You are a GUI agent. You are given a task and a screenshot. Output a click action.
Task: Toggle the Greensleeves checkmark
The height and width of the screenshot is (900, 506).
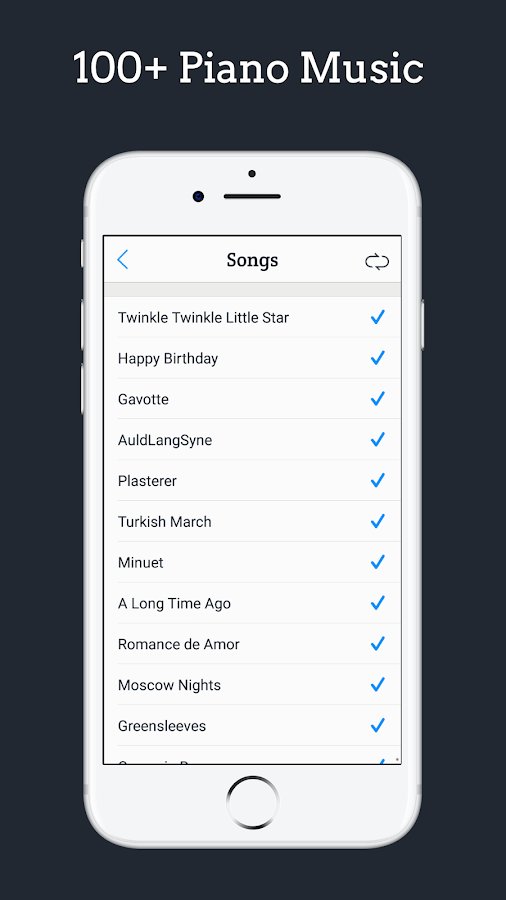pyautogui.click(x=377, y=726)
